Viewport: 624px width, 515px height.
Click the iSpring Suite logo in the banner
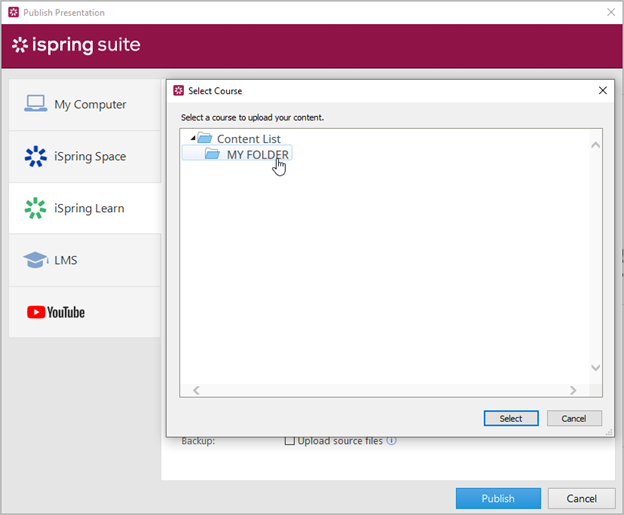(x=76, y=45)
